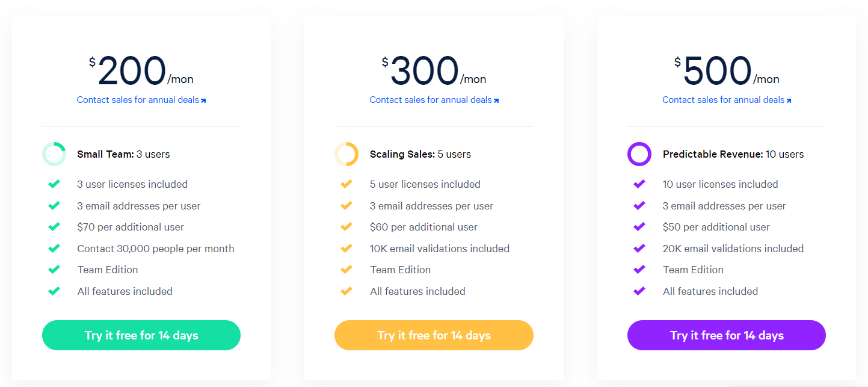
Task: Start the $200 plan 14-day free trial
Action: (141, 335)
